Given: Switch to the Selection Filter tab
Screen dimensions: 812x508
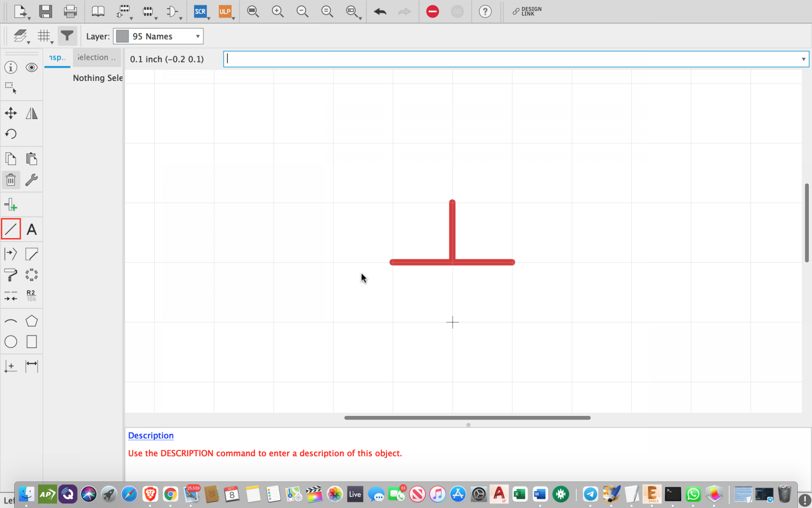Looking at the screenshot, I should 96,58.
